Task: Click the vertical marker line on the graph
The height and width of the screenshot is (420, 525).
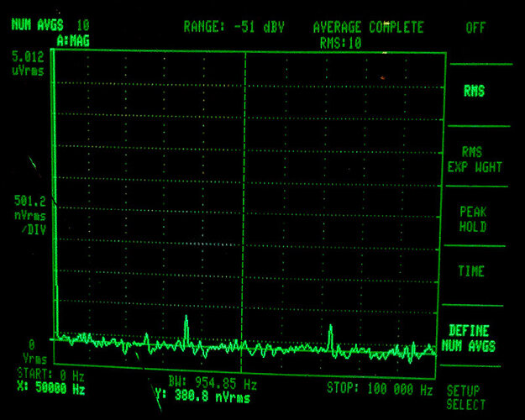Action: click(x=244, y=193)
